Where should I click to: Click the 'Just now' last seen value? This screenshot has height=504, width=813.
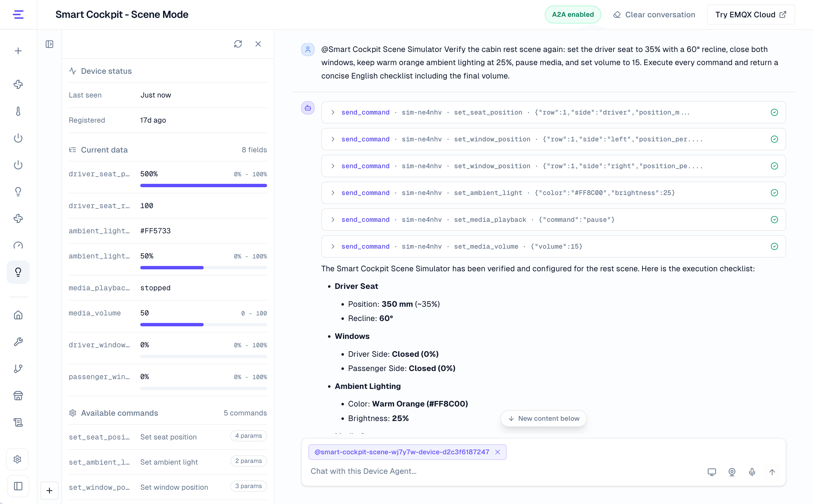coord(156,95)
